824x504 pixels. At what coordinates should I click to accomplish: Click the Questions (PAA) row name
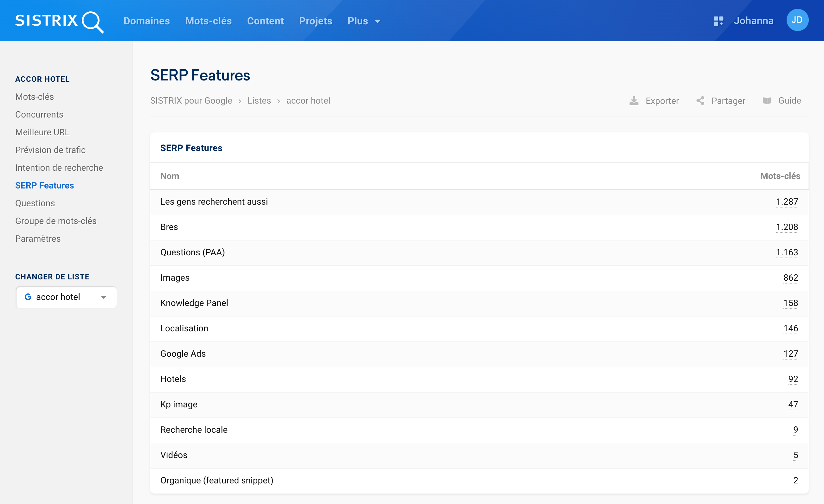tap(192, 252)
